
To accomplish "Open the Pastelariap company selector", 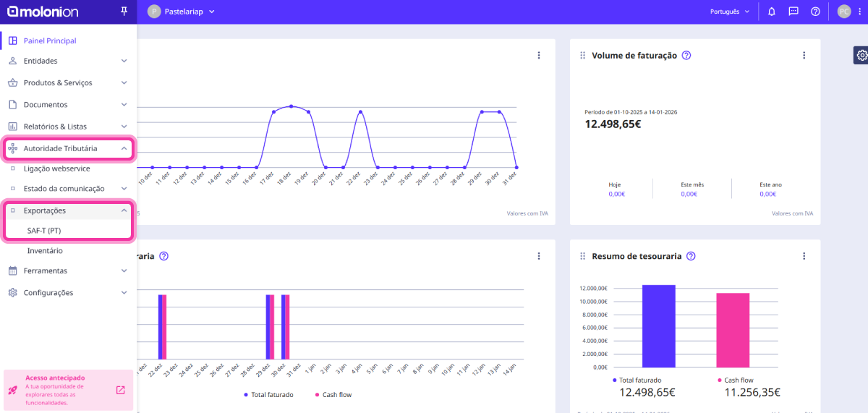I will coord(181,12).
